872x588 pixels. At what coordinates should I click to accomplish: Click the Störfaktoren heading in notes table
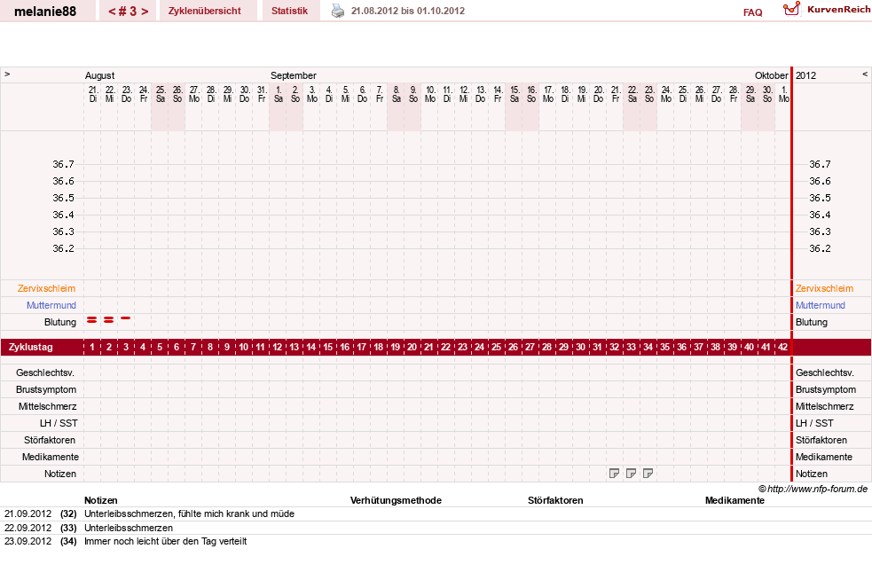click(x=555, y=500)
